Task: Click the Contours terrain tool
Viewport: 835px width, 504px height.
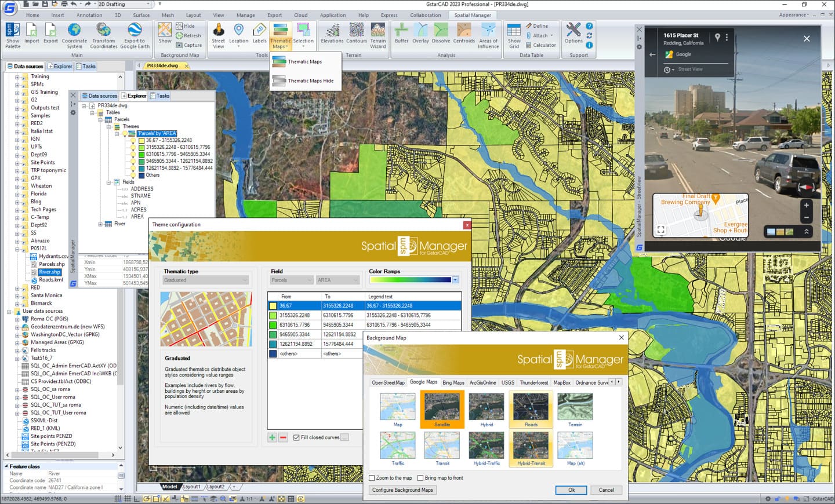Action: click(357, 34)
